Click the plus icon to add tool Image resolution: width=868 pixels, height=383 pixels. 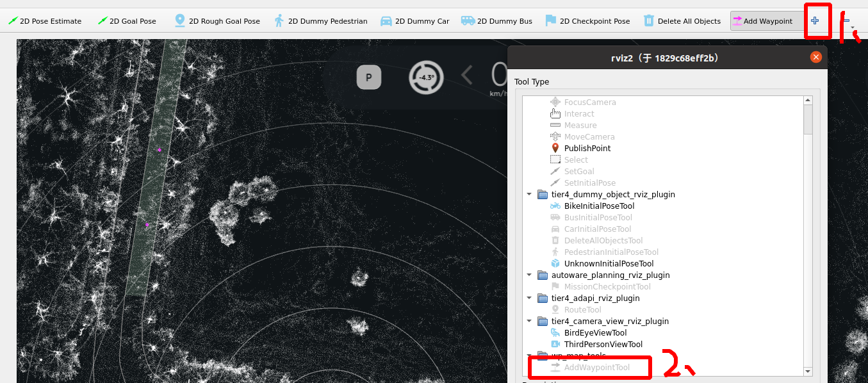(815, 21)
